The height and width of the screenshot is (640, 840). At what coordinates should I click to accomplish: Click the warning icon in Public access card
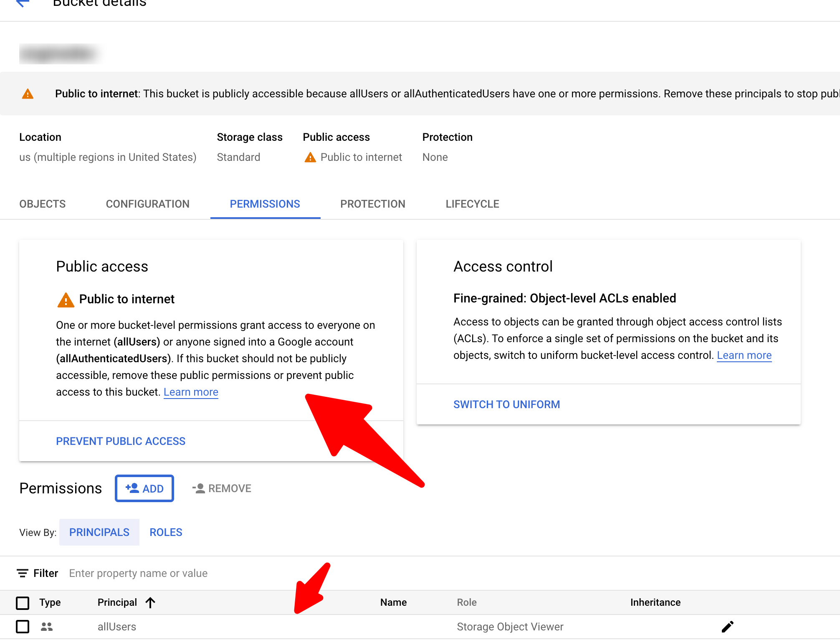tap(66, 300)
